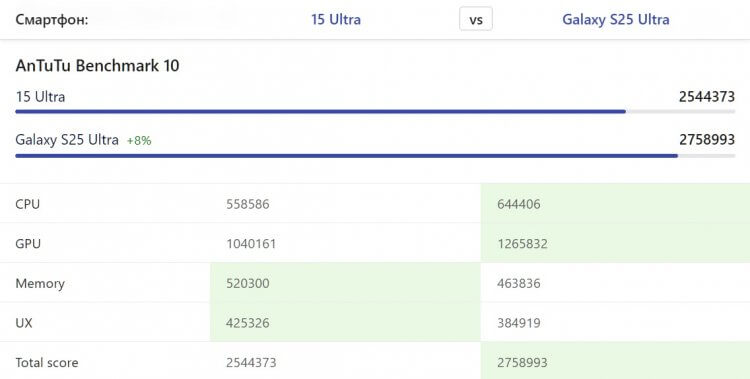Click Galaxy S25 Ultra GPU score 1265832
This screenshot has width=750, height=379.
click(522, 244)
